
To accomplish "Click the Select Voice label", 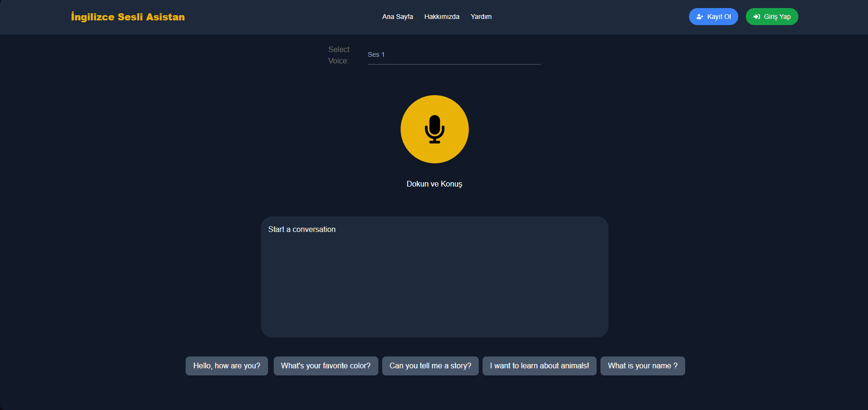I will pyautogui.click(x=339, y=55).
